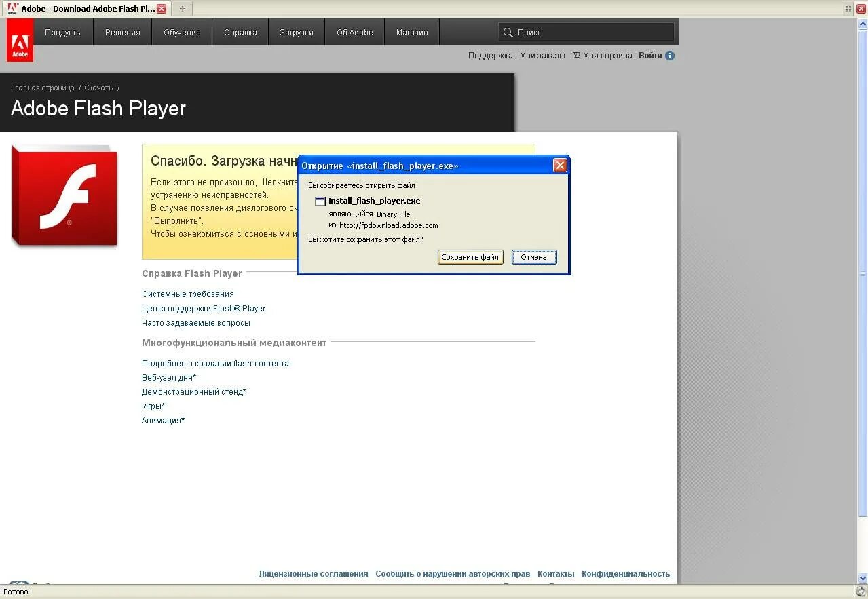Open the Контакты footer link

coord(556,574)
